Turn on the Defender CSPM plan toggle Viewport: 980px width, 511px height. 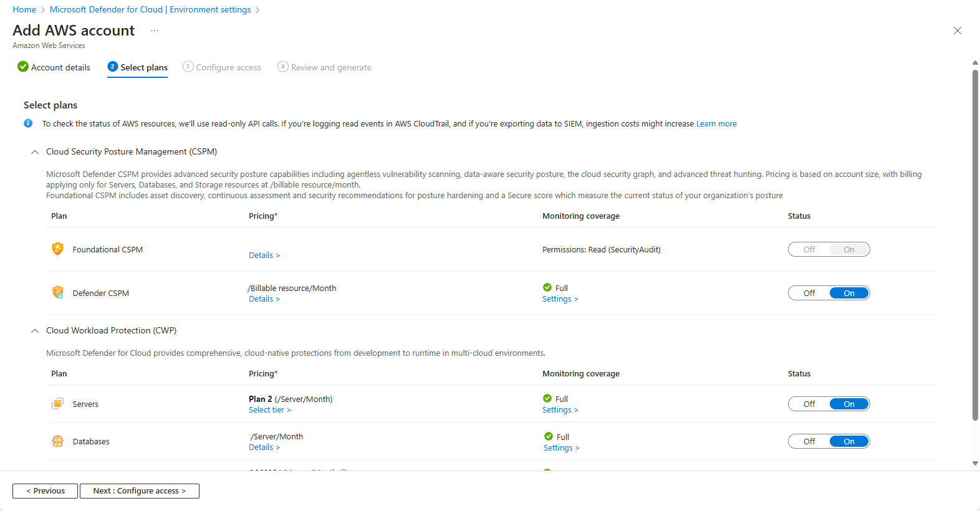[849, 293]
